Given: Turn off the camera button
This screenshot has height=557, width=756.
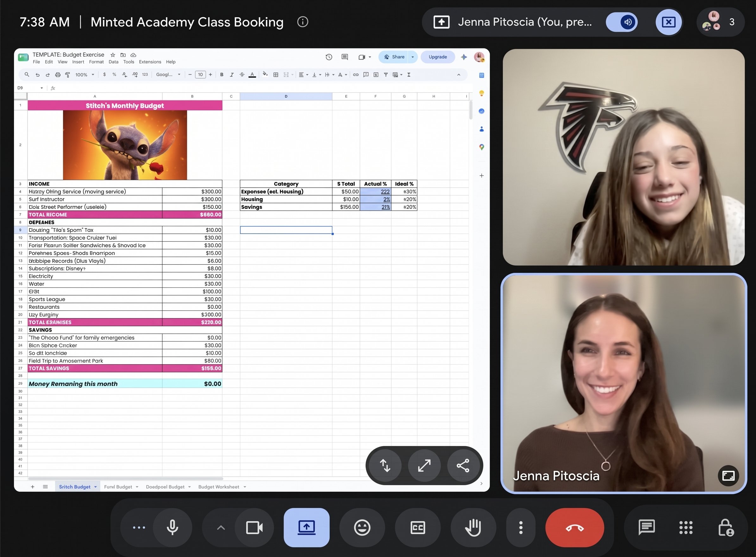Looking at the screenshot, I should click(255, 528).
